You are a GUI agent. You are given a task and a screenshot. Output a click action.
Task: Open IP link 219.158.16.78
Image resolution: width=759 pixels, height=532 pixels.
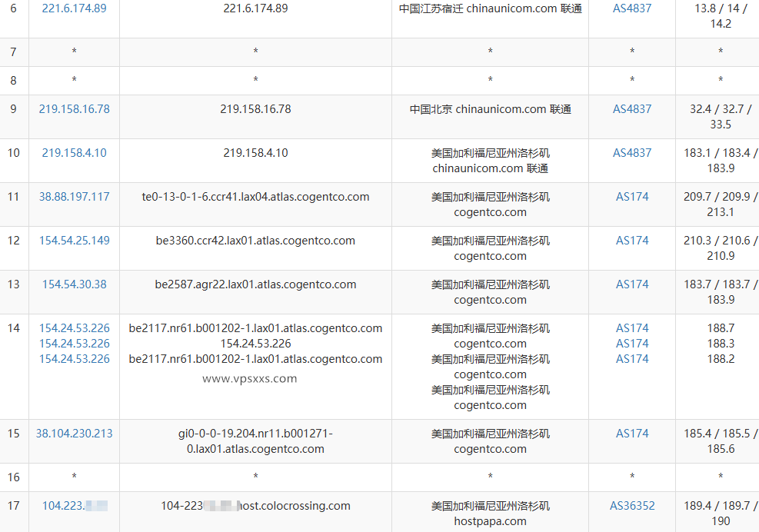[74, 109]
